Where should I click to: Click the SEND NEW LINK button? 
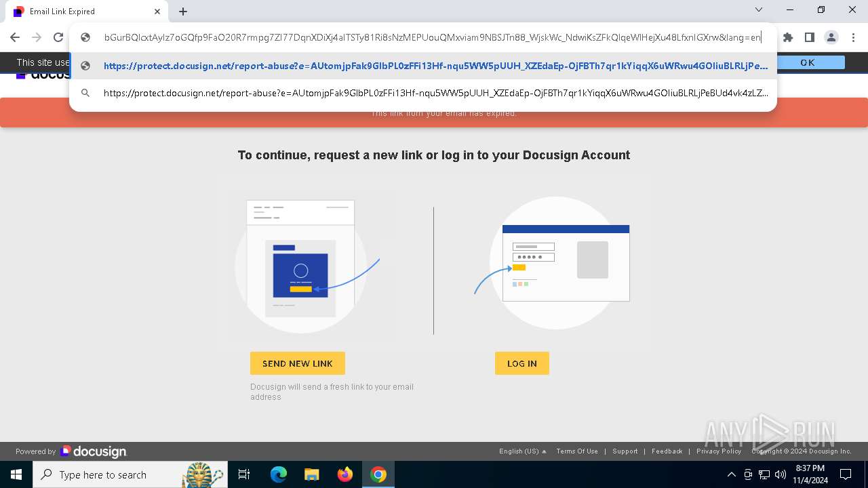(x=298, y=363)
